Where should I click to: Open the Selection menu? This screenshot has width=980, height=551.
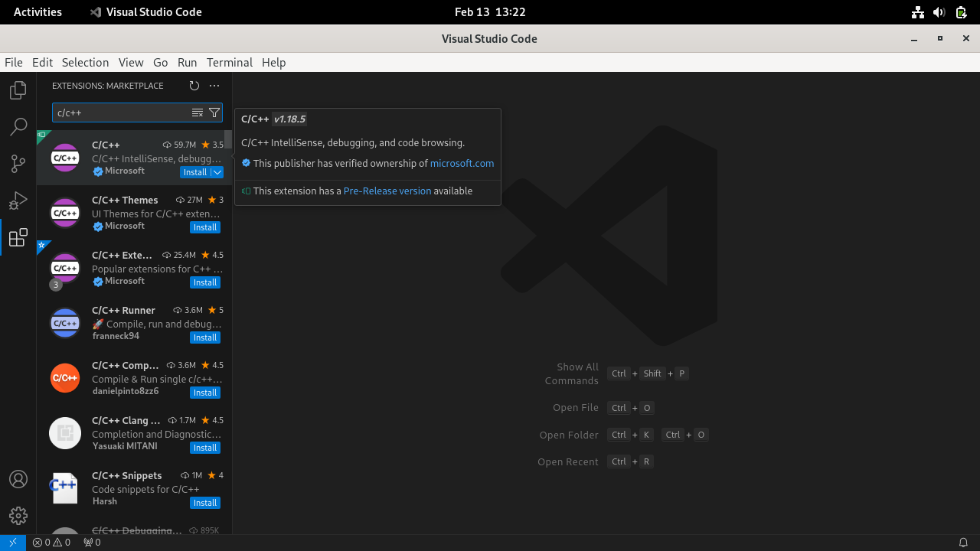click(x=85, y=62)
